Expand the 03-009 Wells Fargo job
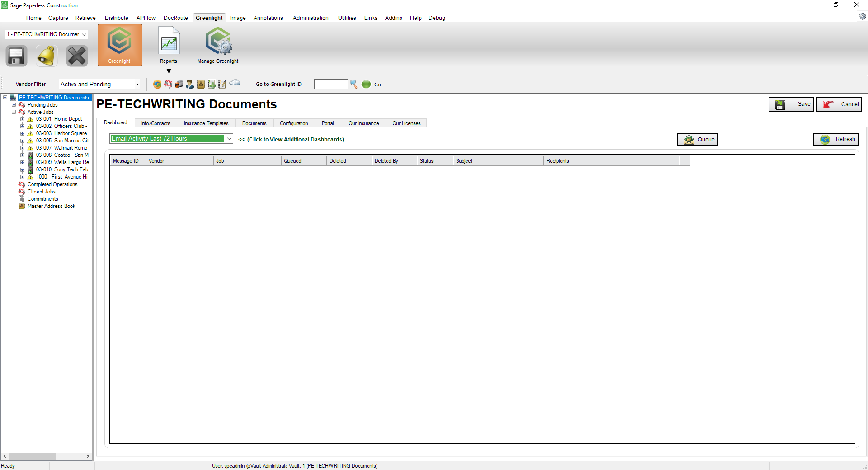This screenshot has height=470, width=868. click(x=22, y=162)
